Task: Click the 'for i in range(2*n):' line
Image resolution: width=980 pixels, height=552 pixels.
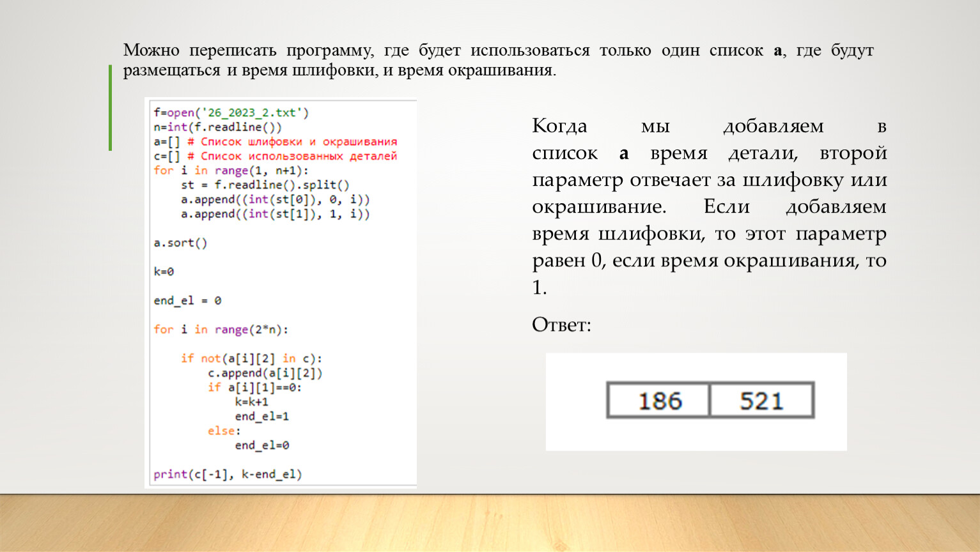Action: pyautogui.click(x=221, y=330)
